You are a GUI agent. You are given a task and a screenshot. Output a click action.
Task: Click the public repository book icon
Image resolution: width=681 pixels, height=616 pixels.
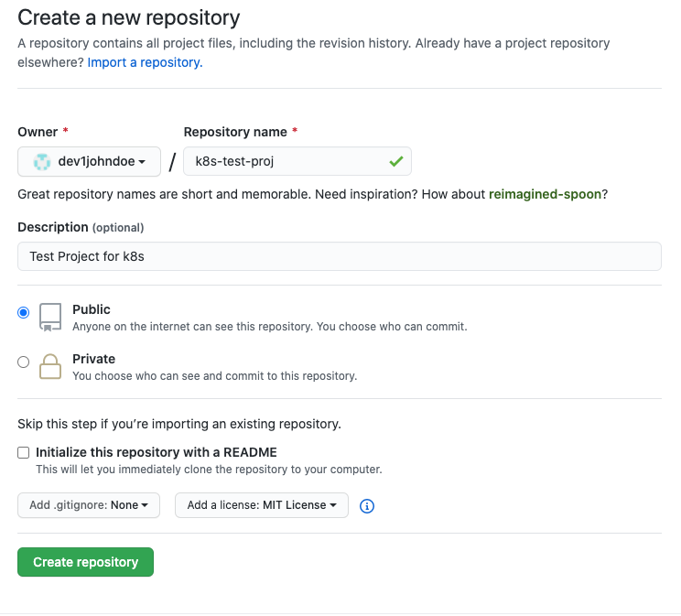point(50,318)
